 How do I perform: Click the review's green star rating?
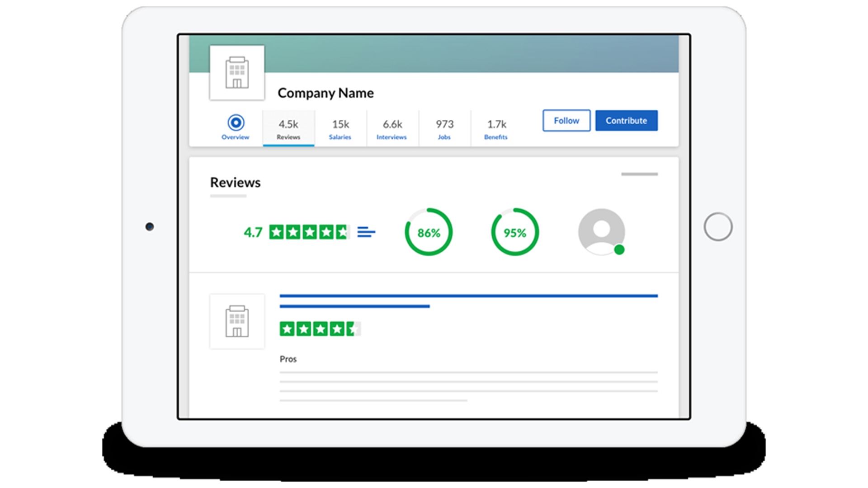(x=320, y=329)
